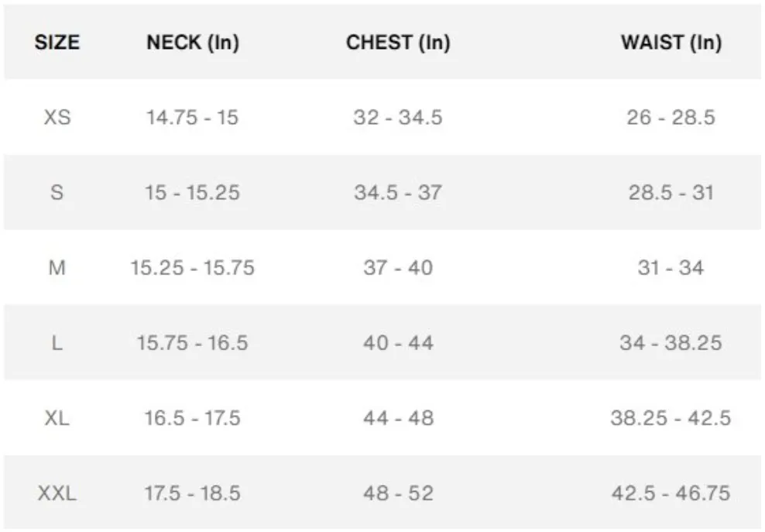Click the M size label
Image resolution: width=765 pixels, height=532 pixels.
coord(57,267)
